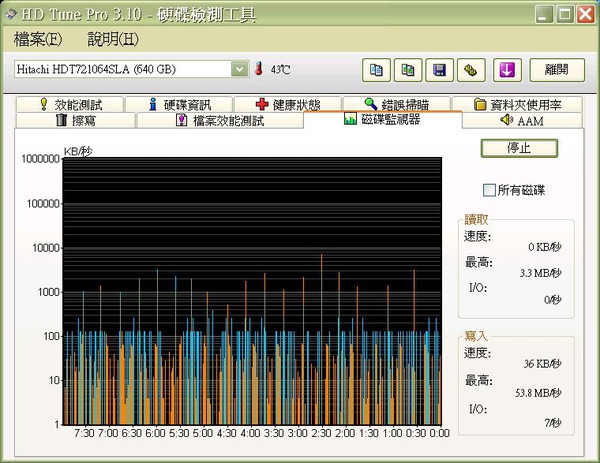This screenshot has height=463, width=600.
Task: Click the KB/秒 axis unit label
Action: pyautogui.click(x=78, y=152)
